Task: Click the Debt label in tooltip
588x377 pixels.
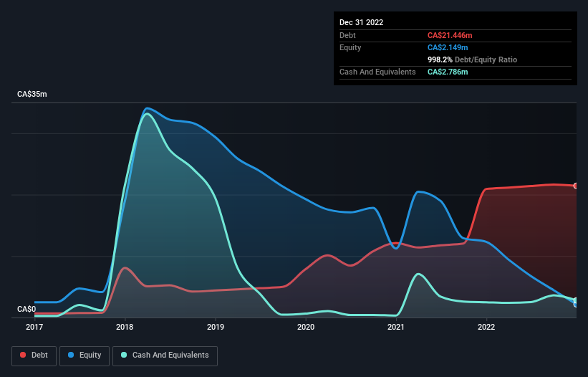Action: (347, 35)
